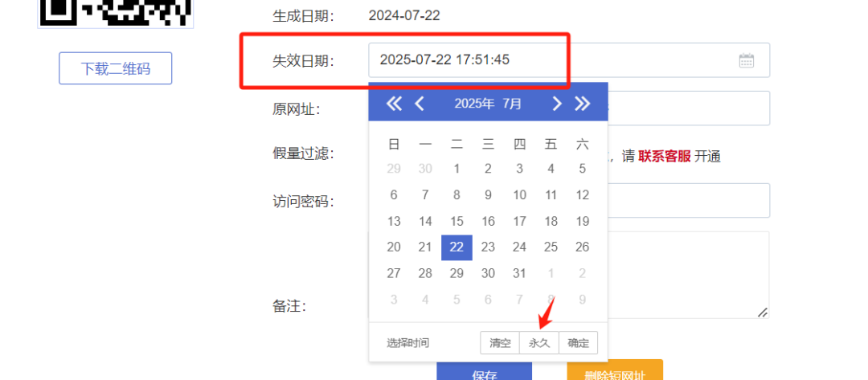868x380 pixels.
Task: Pick July 31 in the calendar
Action: click(x=519, y=273)
